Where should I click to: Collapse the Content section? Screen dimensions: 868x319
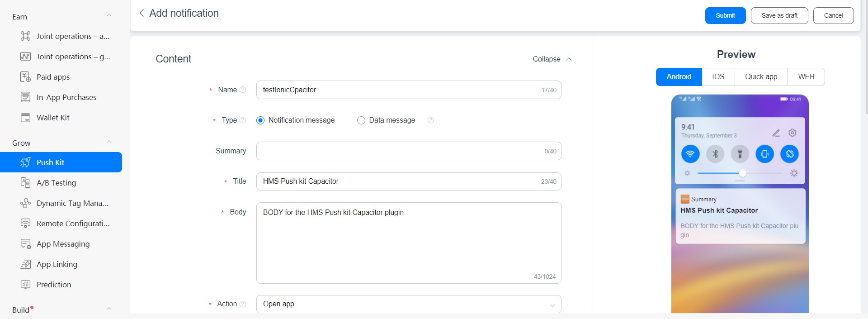pos(552,59)
